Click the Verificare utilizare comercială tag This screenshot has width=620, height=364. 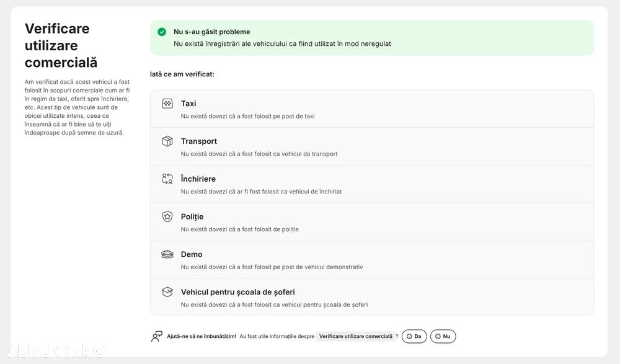pos(356,336)
